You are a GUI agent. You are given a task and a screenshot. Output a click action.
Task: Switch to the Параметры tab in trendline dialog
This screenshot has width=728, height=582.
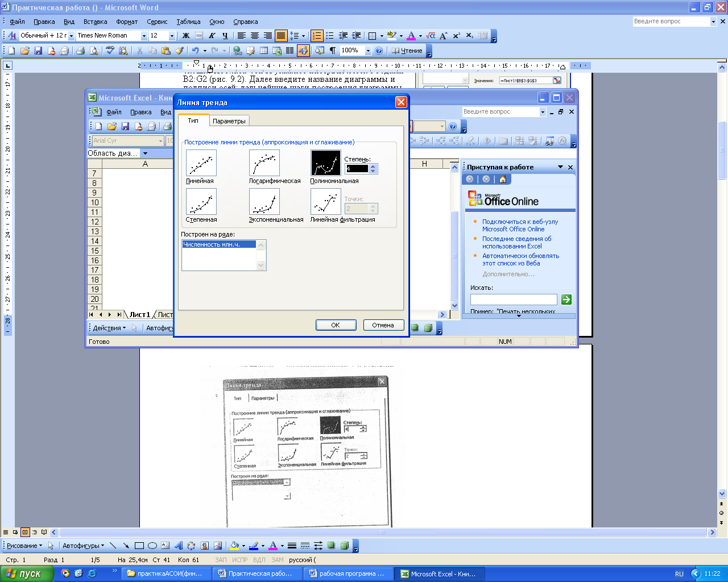[x=229, y=121]
